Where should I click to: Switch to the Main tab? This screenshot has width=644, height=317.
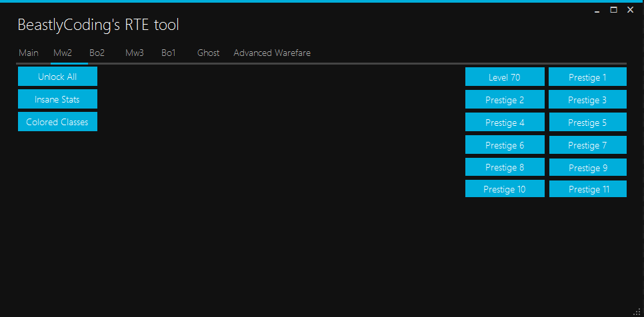28,53
